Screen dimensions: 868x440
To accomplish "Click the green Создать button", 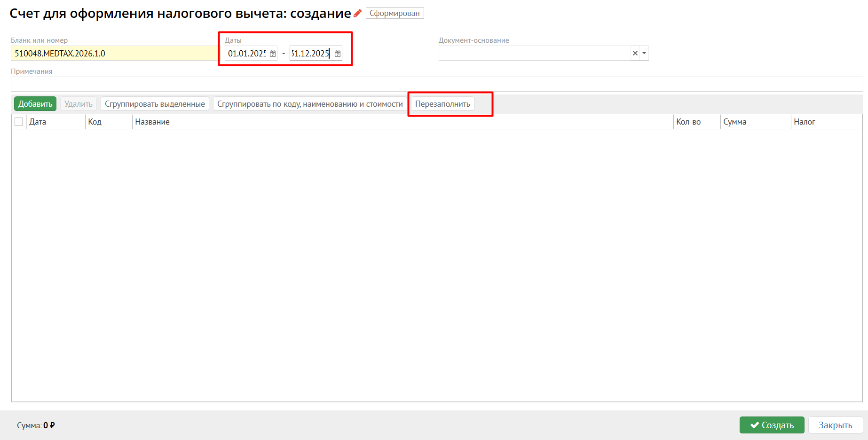I will [772, 425].
